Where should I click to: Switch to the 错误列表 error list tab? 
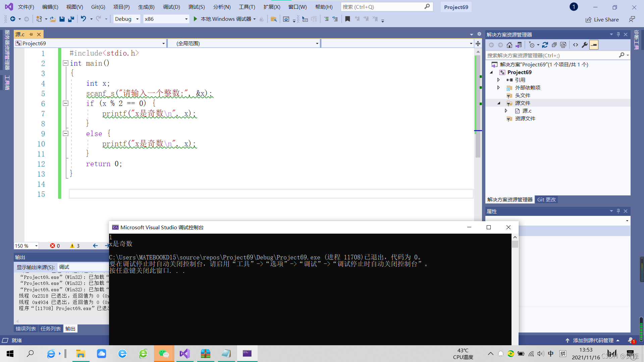coord(26,329)
